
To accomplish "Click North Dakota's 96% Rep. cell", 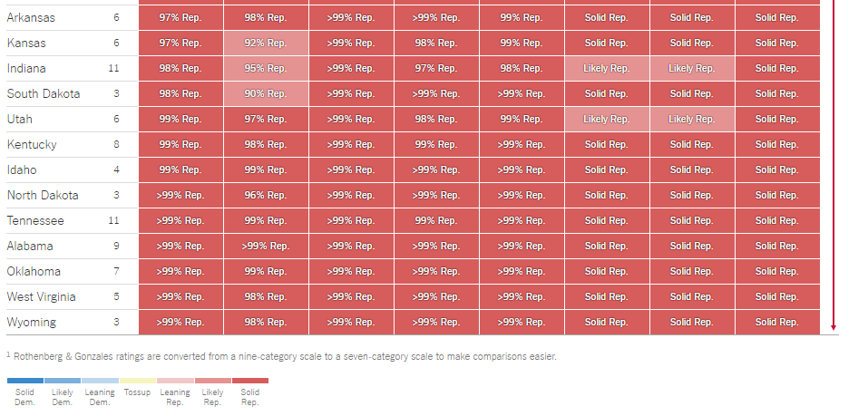I will (x=266, y=195).
